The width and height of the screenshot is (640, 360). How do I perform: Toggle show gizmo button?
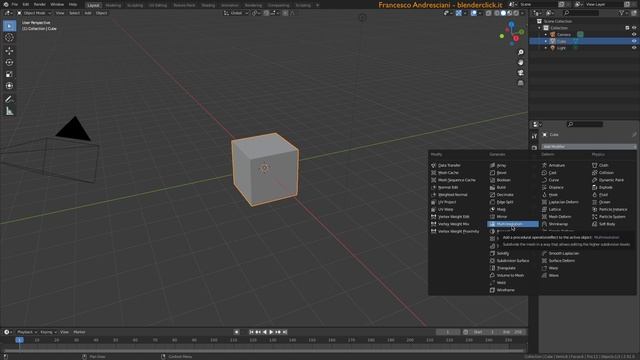(x=459, y=13)
